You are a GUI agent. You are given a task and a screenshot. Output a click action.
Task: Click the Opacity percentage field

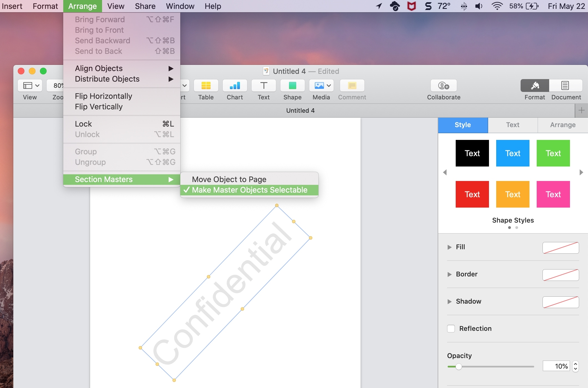(556, 366)
